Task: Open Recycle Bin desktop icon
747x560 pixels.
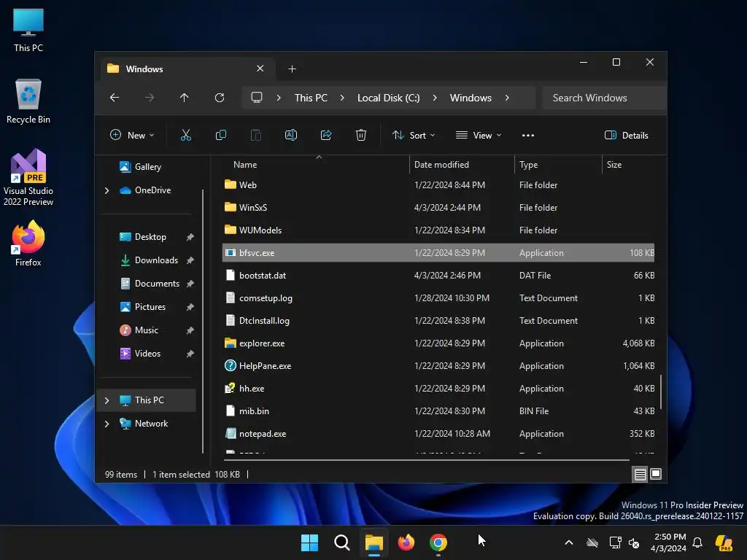Action: 28,101
